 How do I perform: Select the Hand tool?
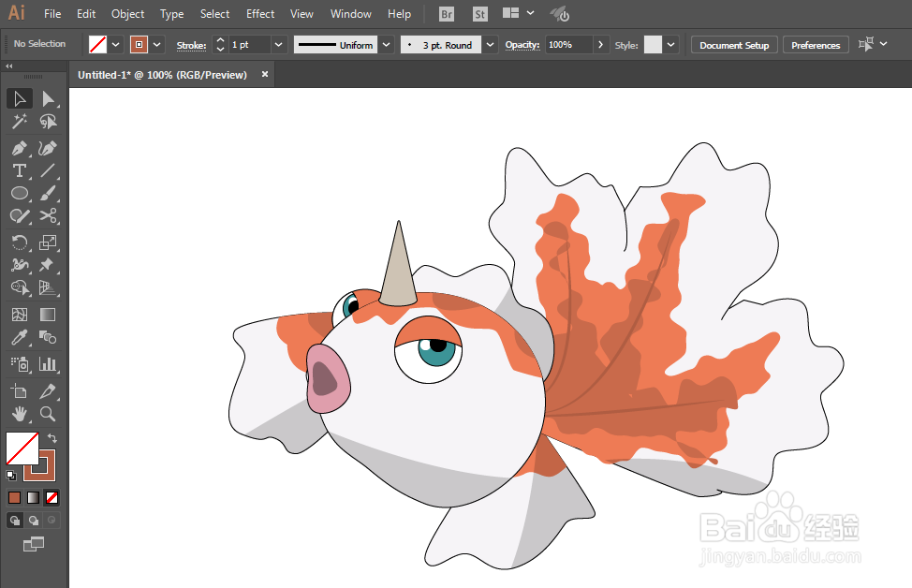point(19,414)
